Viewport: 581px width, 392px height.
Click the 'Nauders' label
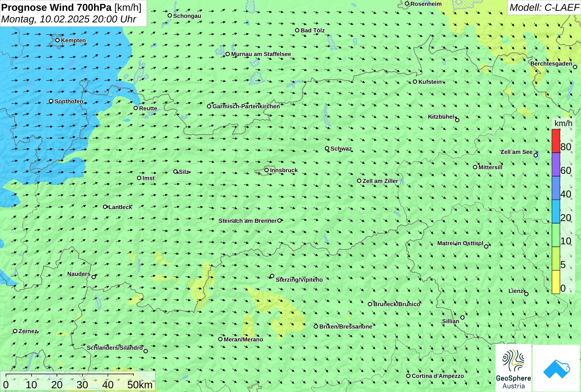pos(79,274)
